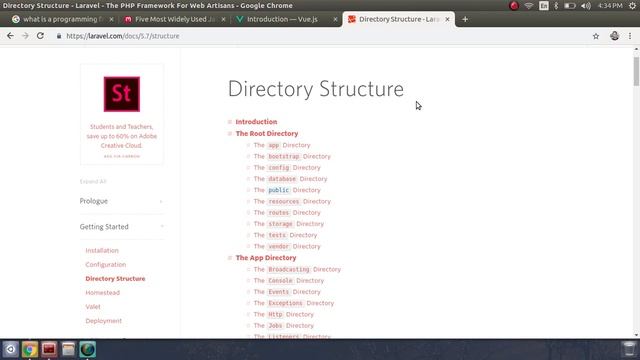Jump to the Introduction section
This screenshot has height=360, width=640.
[256, 122]
